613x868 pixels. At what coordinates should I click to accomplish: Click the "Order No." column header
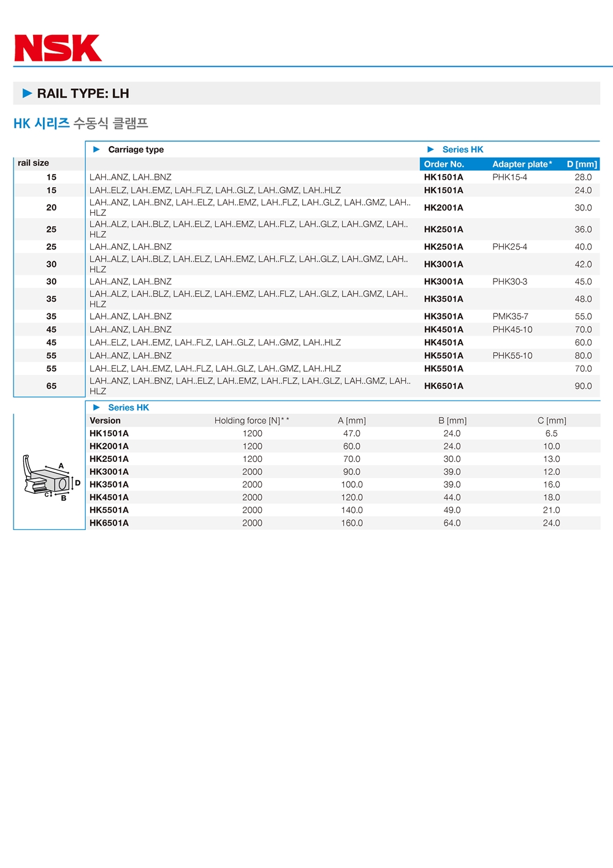point(444,164)
